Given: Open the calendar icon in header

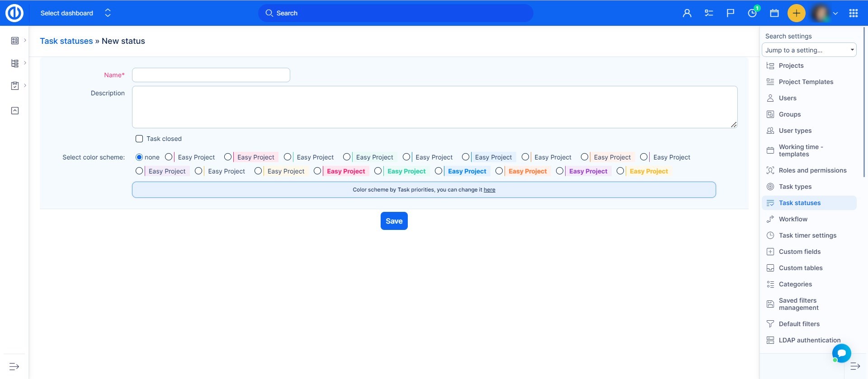Looking at the screenshot, I should point(774,13).
